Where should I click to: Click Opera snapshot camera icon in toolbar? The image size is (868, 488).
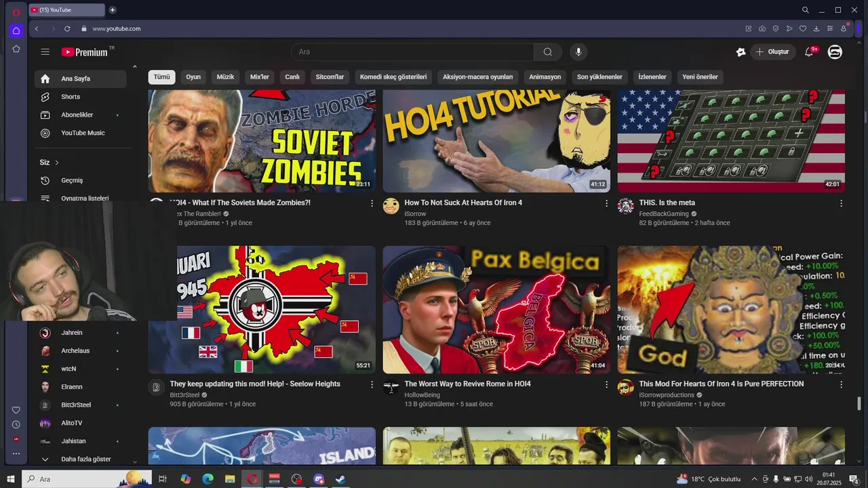click(x=762, y=28)
